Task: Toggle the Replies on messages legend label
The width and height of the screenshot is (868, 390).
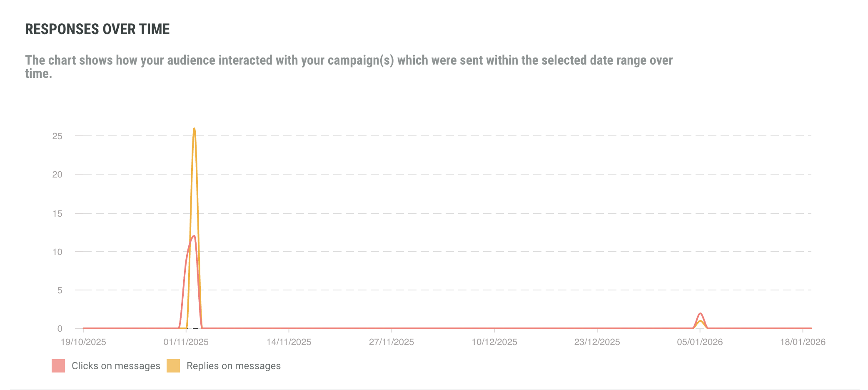Action: (233, 366)
